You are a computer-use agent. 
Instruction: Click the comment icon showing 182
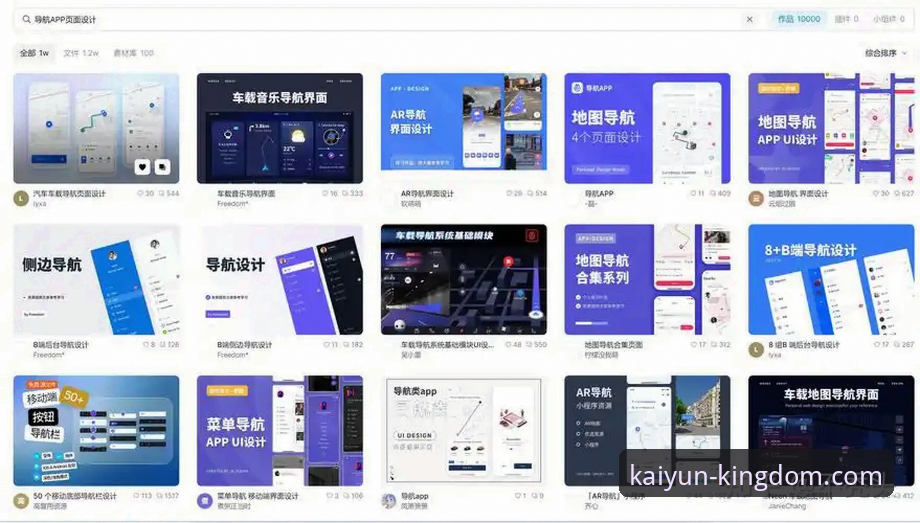(x=346, y=345)
